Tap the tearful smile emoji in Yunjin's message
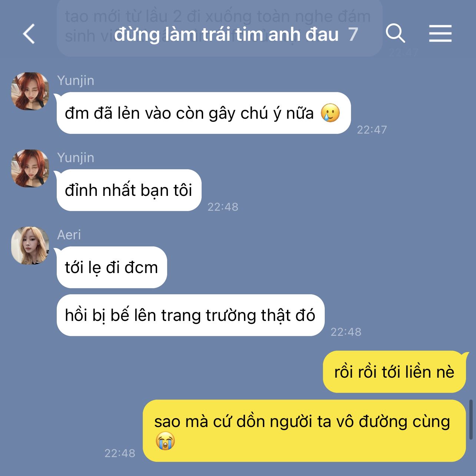Viewport: 476px width, 476px height. [330, 113]
